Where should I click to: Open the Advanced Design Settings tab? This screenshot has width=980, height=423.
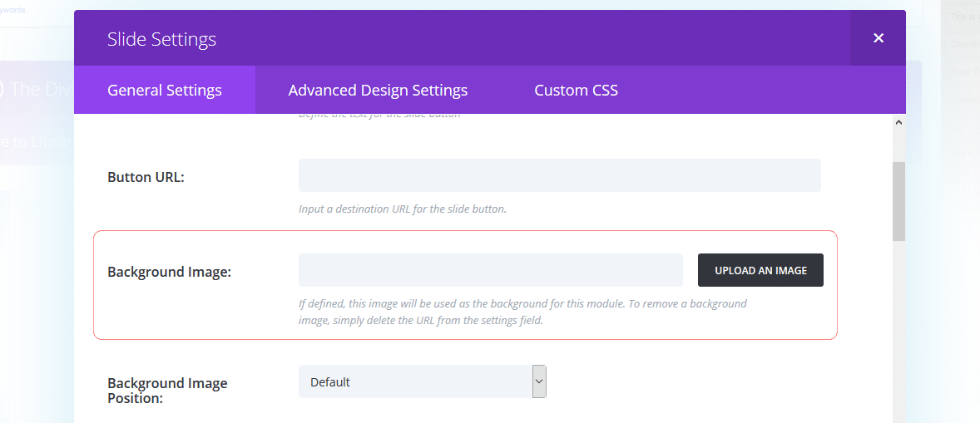coord(378,90)
